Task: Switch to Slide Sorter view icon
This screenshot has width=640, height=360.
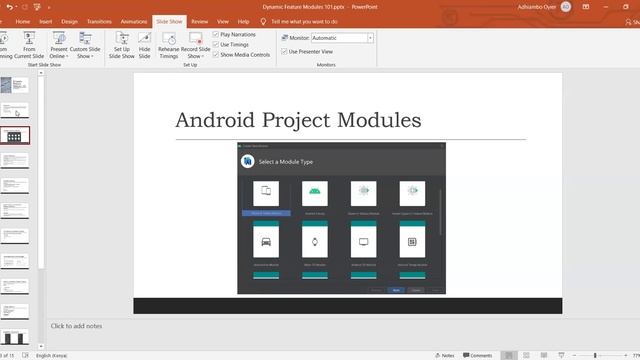Action: click(527, 356)
